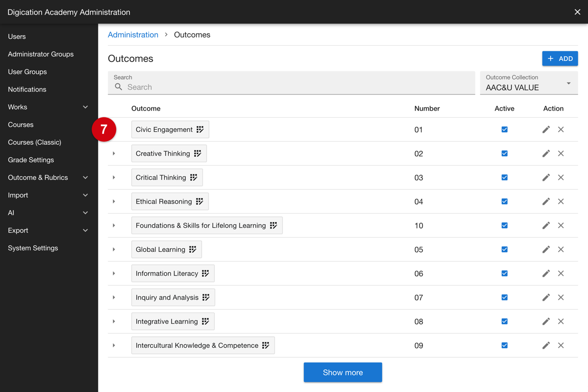Delete the Information Literacy outcome row

pos(561,273)
